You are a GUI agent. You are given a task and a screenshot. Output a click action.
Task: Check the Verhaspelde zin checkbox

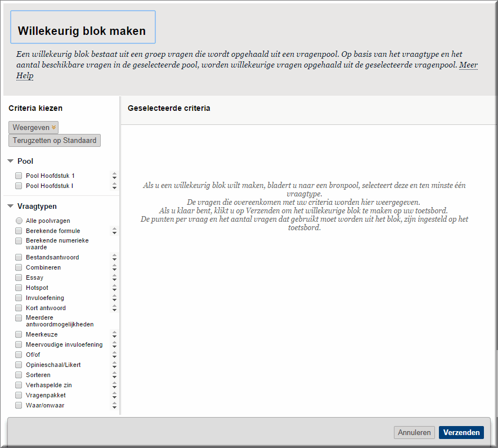click(19, 386)
